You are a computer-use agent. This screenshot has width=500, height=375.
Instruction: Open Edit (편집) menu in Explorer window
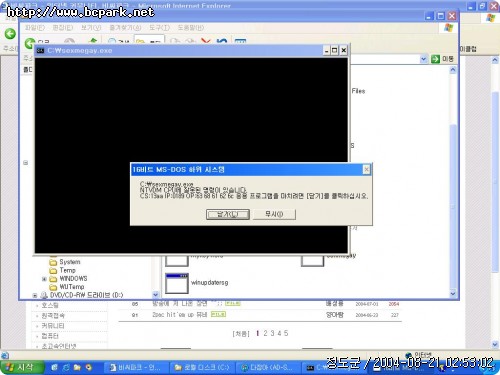click(63, 28)
